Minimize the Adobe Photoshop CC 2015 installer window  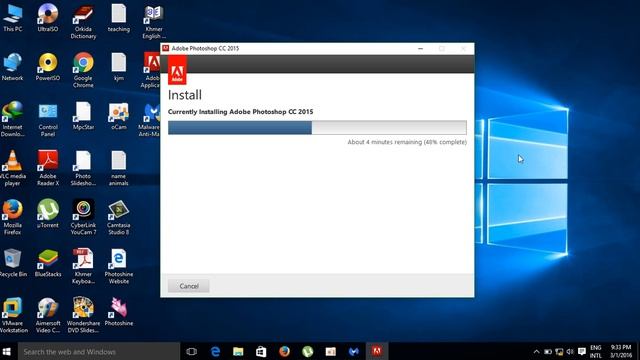(420, 49)
